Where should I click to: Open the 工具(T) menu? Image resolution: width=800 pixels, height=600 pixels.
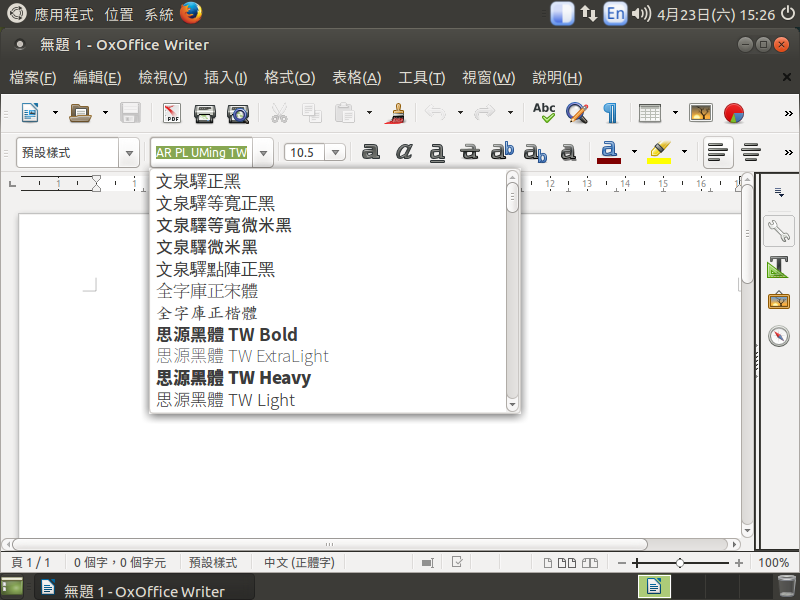pos(421,78)
